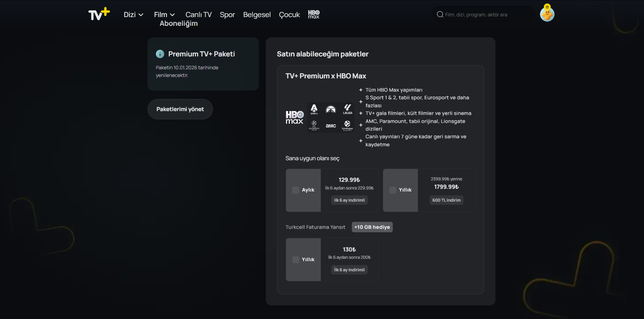
Task: Click the S Sport 1 & 2 feature line
Action: (x=417, y=101)
